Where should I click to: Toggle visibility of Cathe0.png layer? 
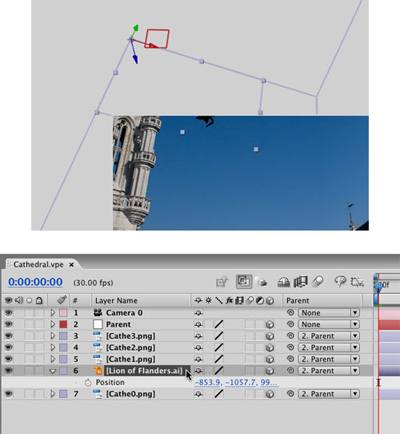[x=8, y=394]
